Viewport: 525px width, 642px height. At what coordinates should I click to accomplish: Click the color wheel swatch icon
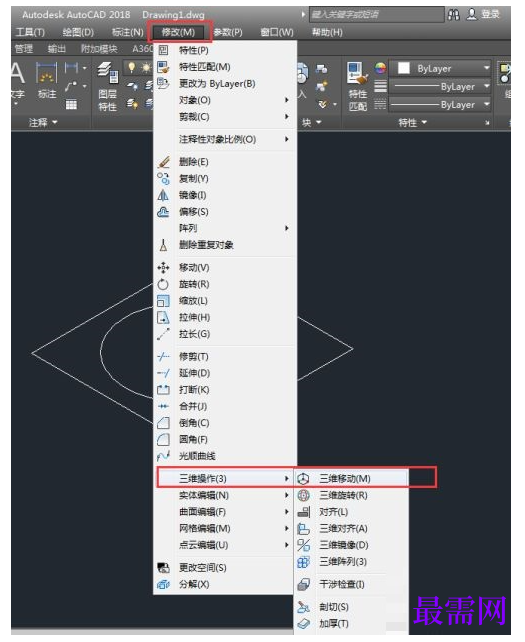tap(380, 68)
